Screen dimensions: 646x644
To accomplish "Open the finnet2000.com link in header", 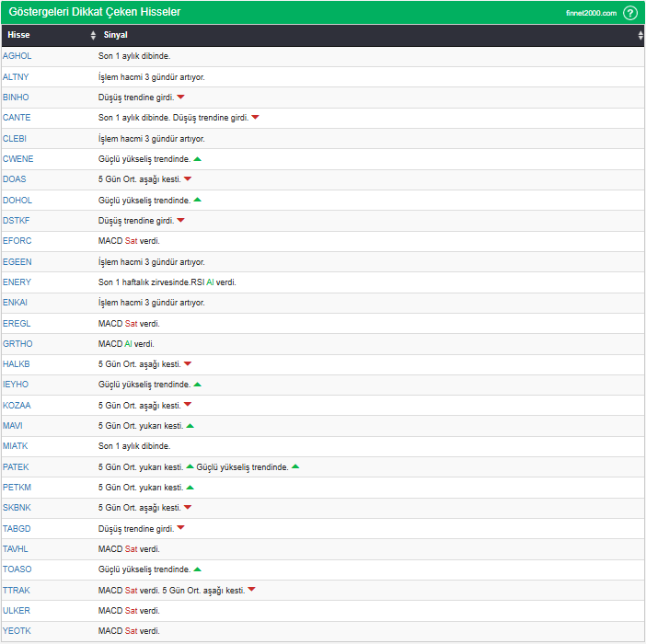I will [x=591, y=13].
